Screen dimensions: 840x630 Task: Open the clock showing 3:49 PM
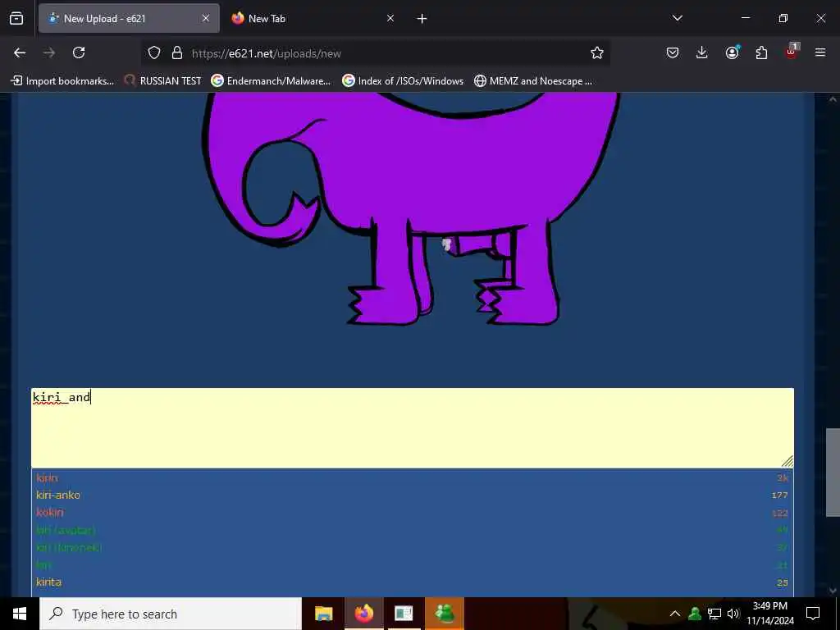click(x=770, y=614)
